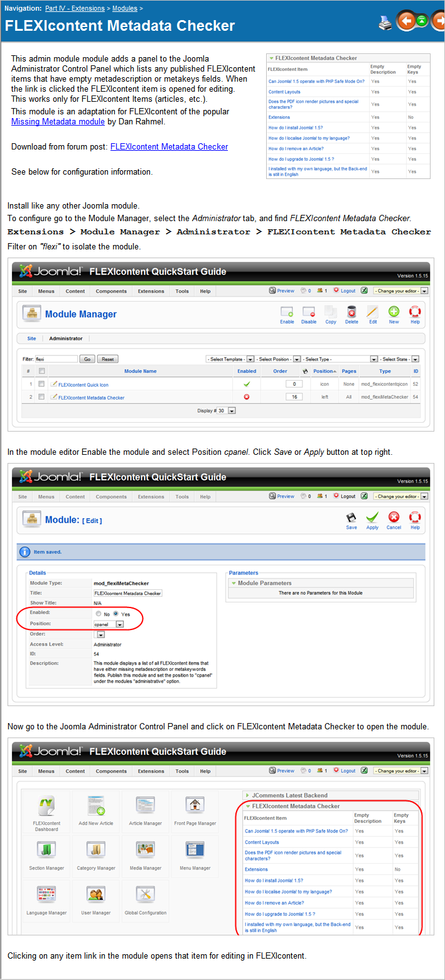Screen dimensions: 445x980
Task: Open the Select Template dropdown
Action: (230, 359)
